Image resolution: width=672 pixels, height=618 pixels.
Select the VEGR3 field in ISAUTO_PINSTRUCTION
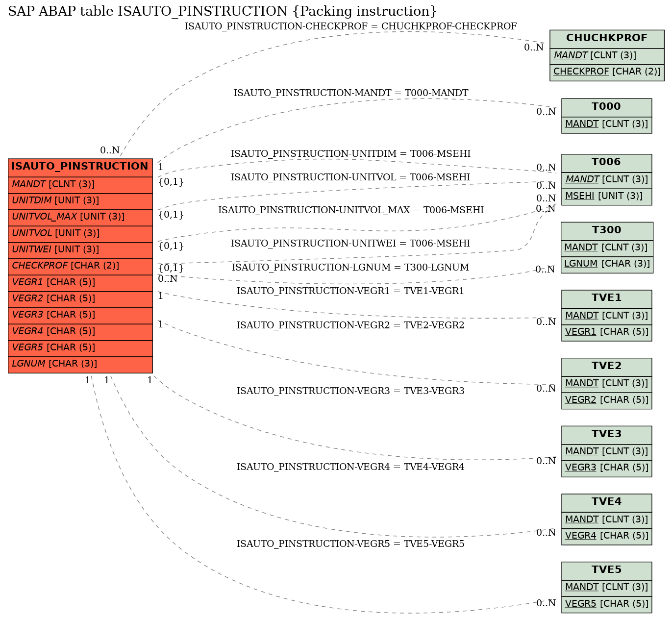click(x=80, y=315)
